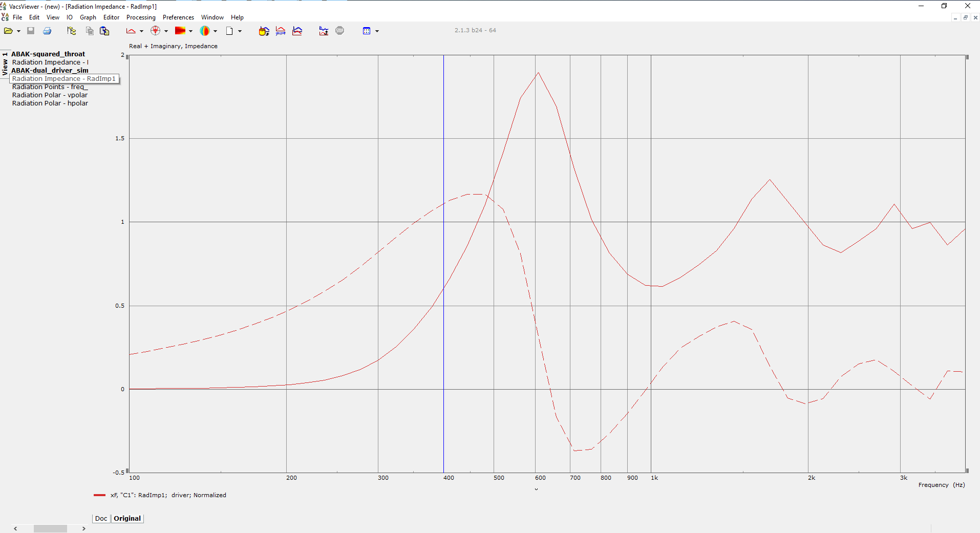Click the Open file folder icon
The width and height of the screenshot is (980, 533).
point(8,31)
